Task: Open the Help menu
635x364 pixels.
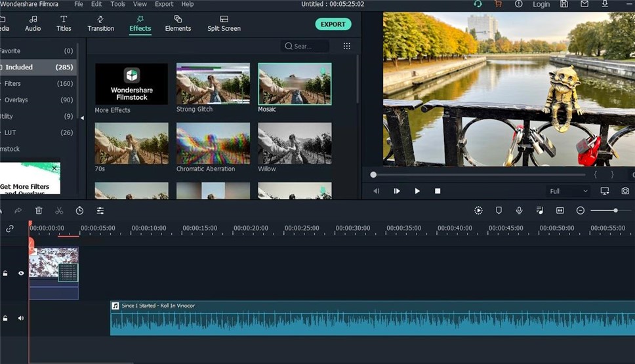Action: (187, 4)
